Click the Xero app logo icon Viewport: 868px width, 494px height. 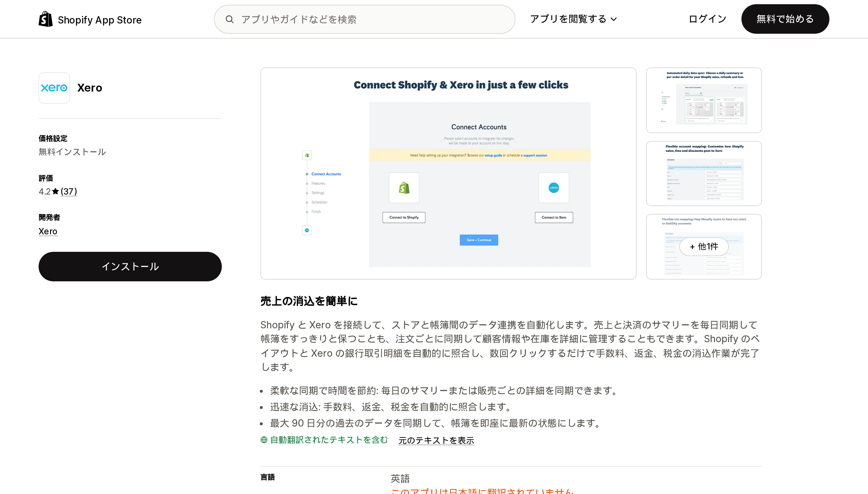[x=54, y=88]
